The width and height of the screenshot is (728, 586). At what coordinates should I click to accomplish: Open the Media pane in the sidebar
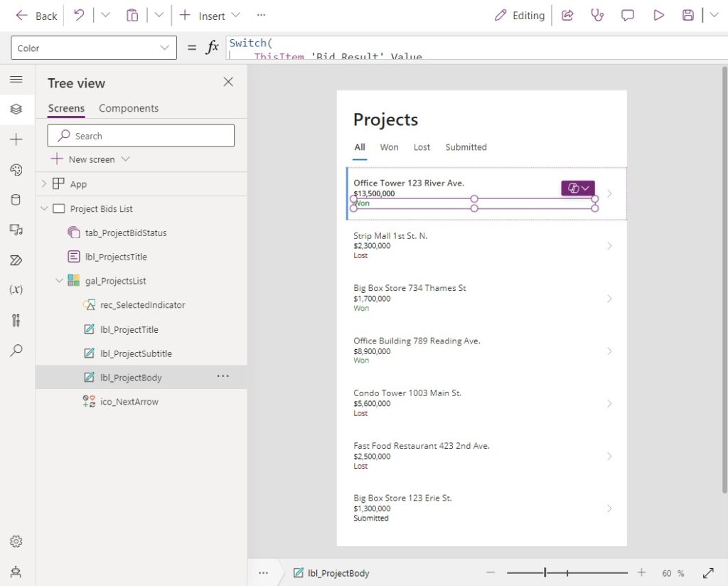click(x=17, y=229)
